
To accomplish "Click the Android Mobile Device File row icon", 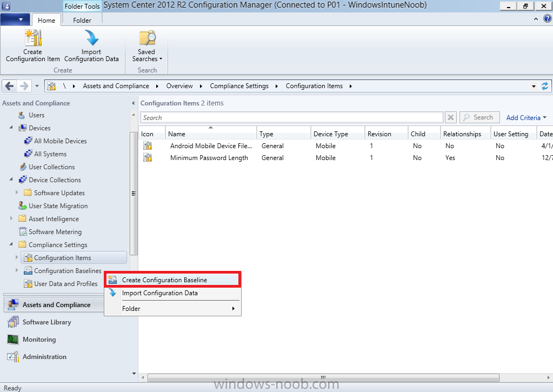I will click(148, 146).
